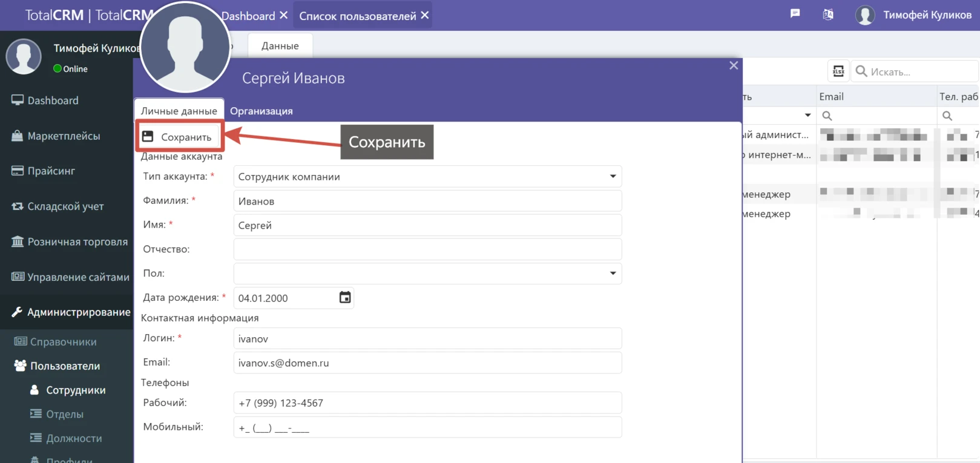
Task: Select the Личные данные tab
Action: 179,111
